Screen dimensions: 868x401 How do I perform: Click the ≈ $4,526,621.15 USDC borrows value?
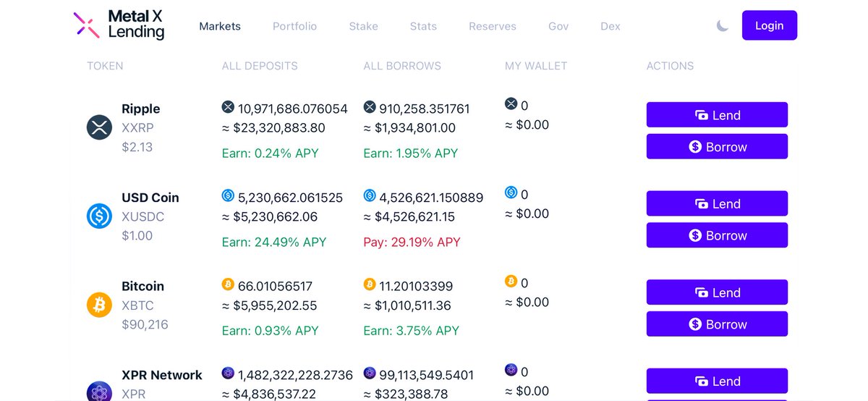(409, 216)
